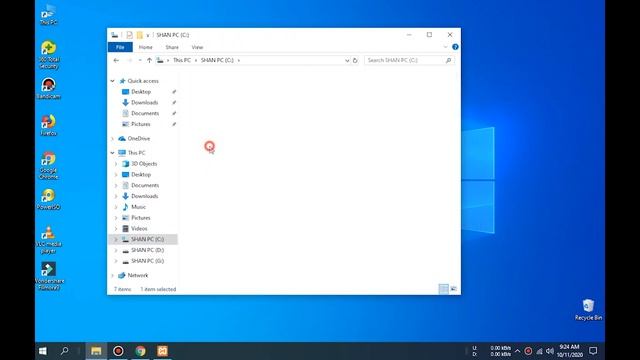This screenshot has width=640, height=360.
Task: Expand the ribbon with the chevron
Action: coord(445,47)
